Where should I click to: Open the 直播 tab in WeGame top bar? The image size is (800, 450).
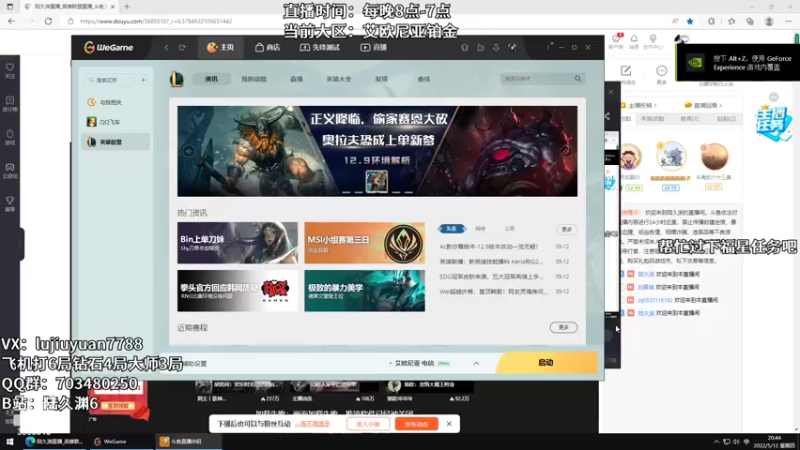coord(373,47)
